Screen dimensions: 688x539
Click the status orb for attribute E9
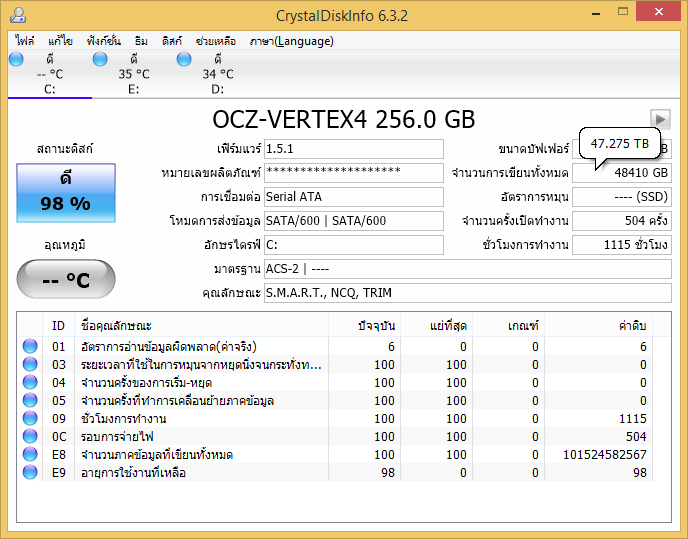coord(30,472)
